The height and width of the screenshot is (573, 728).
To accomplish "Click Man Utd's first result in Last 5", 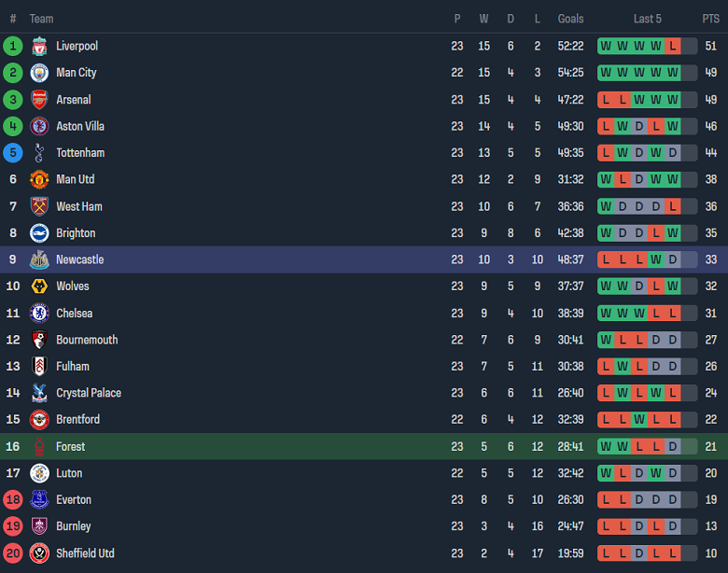I will 606,179.
